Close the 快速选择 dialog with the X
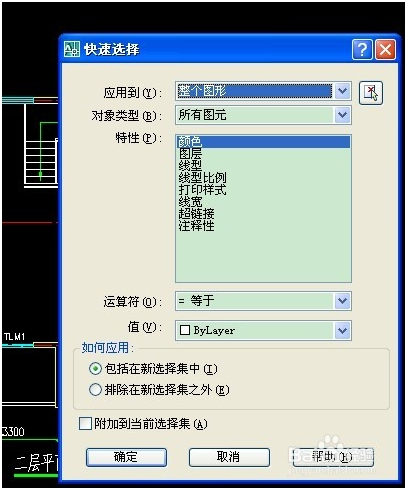 tap(386, 50)
